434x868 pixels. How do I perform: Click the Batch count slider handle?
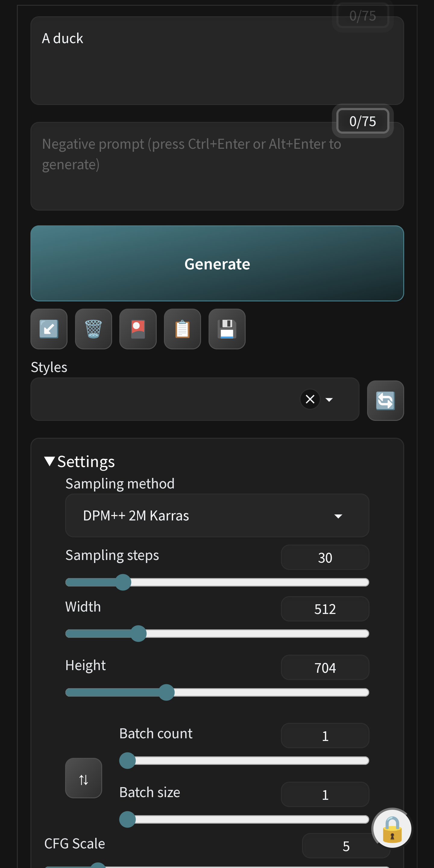(127, 761)
